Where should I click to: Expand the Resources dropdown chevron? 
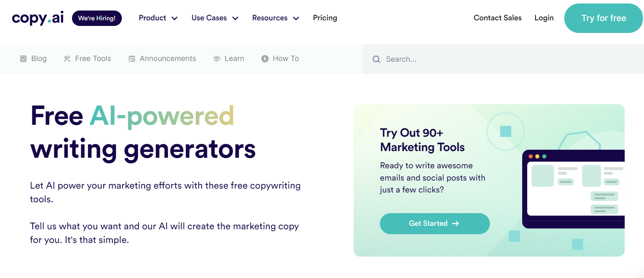[296, 19]
